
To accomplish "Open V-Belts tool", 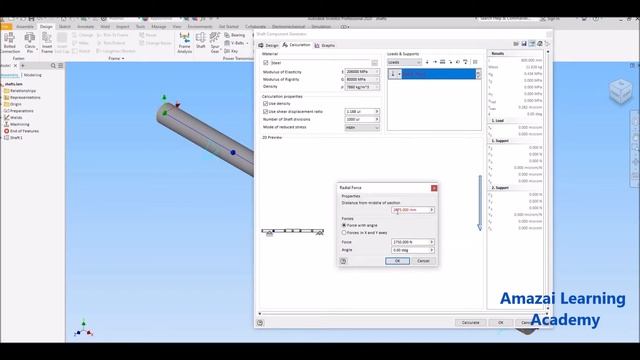I will tap(236, 43).
